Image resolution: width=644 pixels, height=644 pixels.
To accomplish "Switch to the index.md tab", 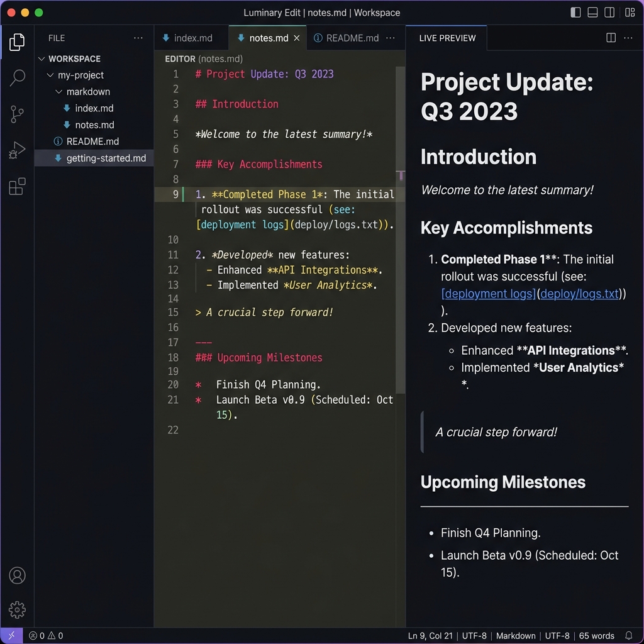I will (x=191, y=38).
